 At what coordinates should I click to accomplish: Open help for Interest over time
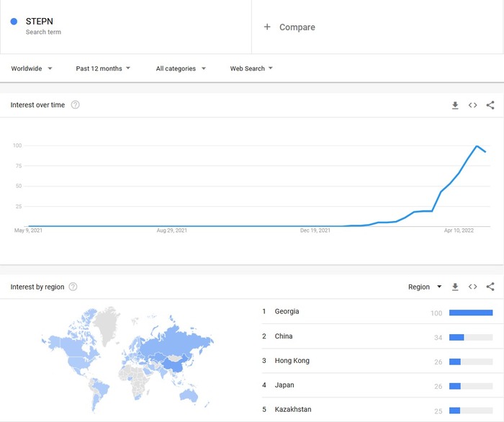click(x=75, y=105)
